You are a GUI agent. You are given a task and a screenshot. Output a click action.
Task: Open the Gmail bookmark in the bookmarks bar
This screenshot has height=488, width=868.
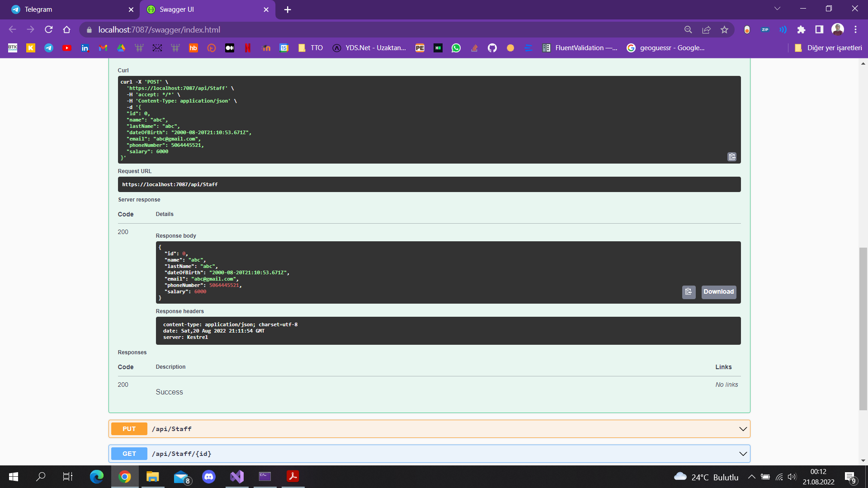(x=103, y=47)
